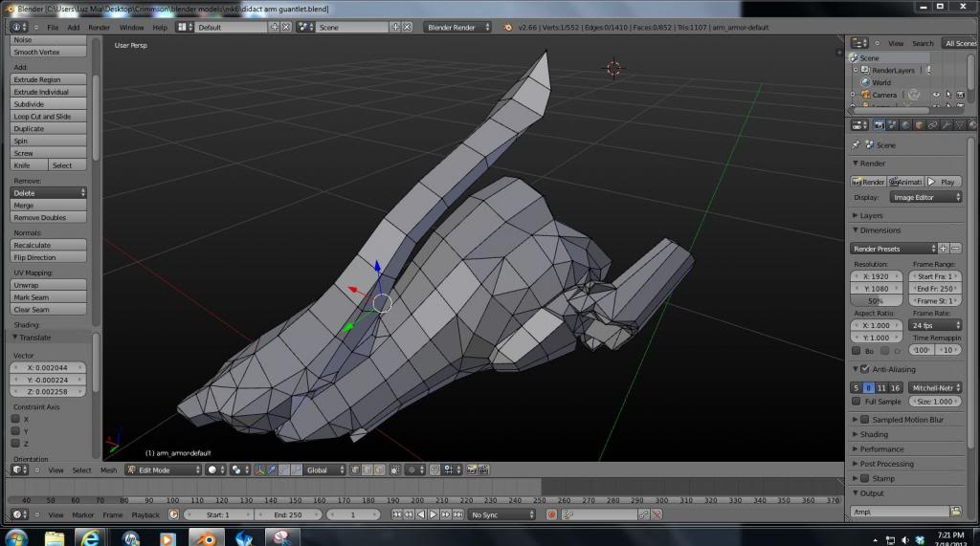Open the Help menu
980x546 pixels.
(x=160, y=28)
